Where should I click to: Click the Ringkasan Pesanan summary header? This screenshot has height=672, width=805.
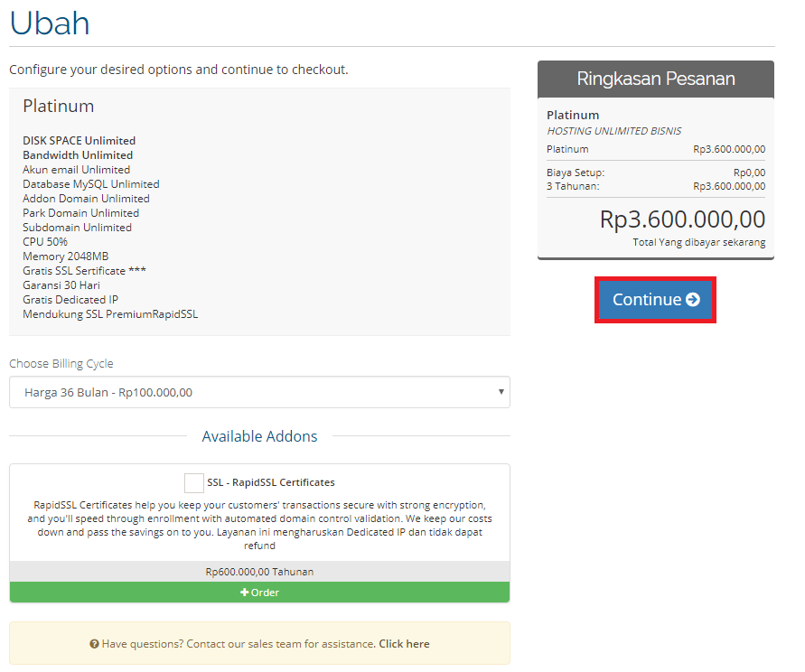coord(655,79)
